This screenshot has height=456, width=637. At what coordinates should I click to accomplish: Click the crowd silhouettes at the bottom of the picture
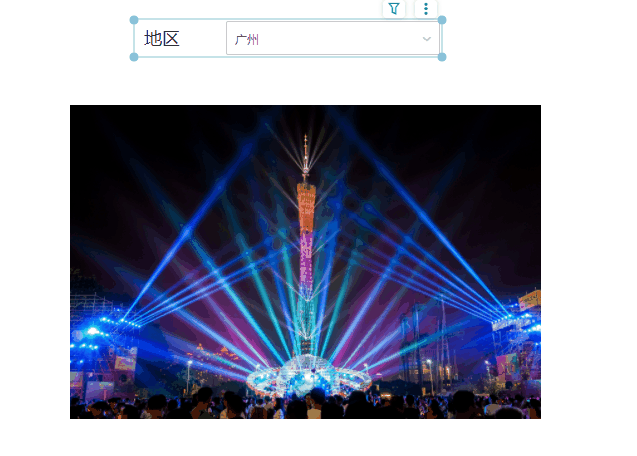click(x=305, y=406)
